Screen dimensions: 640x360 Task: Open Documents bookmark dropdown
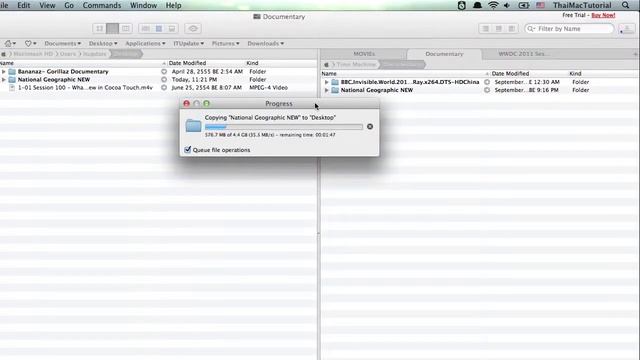pos(62,43)
